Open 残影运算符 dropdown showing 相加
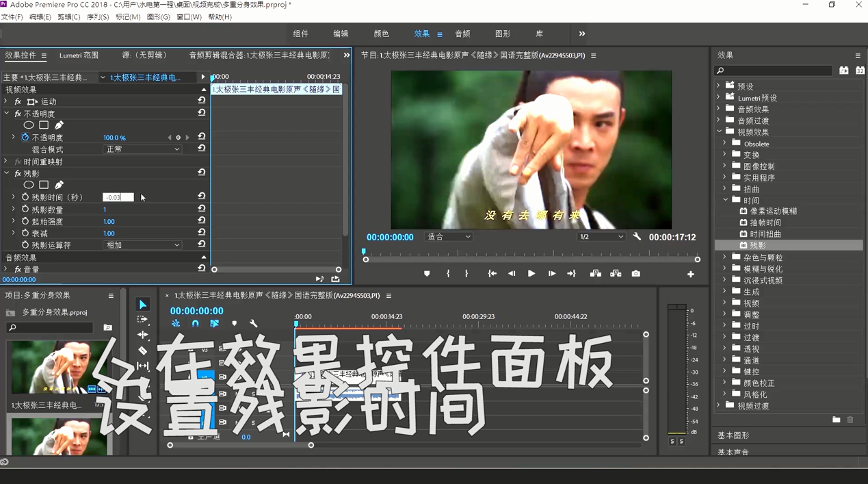Screen dimensions: 868x484 coord(142,245)
